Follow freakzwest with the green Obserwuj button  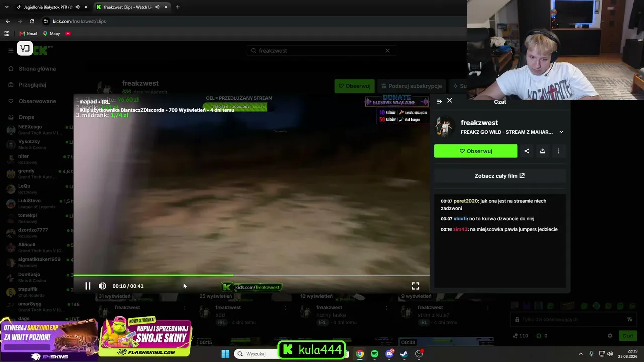(x=475, y=151)
